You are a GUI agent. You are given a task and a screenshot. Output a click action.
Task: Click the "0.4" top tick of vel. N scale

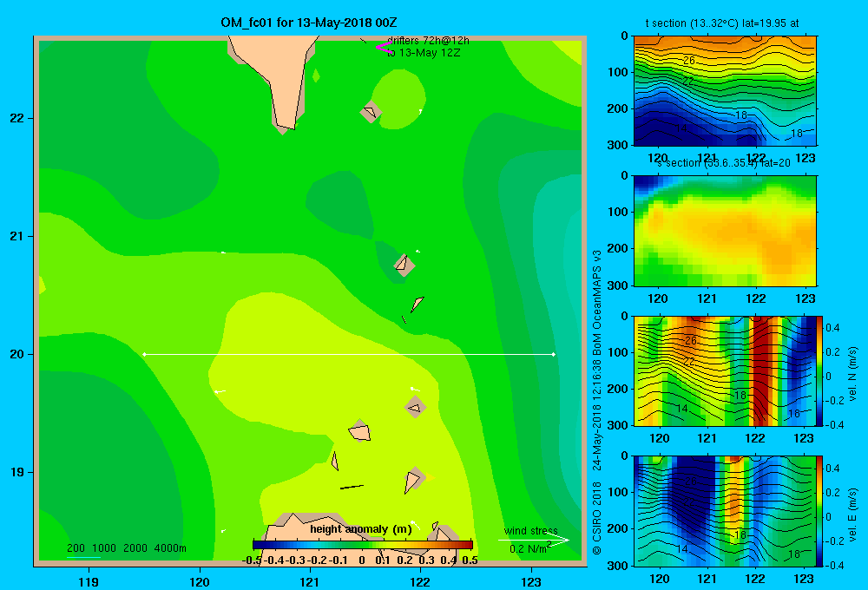[x=832, y=328]
